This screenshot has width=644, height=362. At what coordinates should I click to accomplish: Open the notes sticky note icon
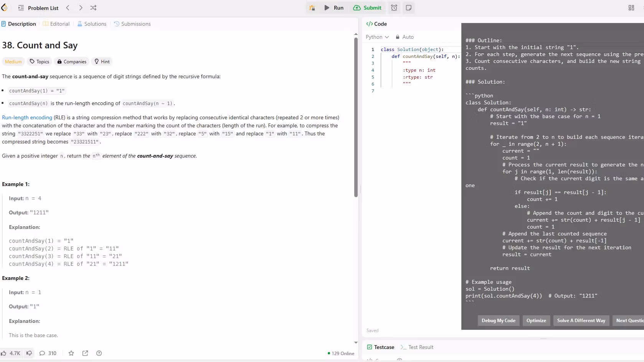tap(409, 8)
